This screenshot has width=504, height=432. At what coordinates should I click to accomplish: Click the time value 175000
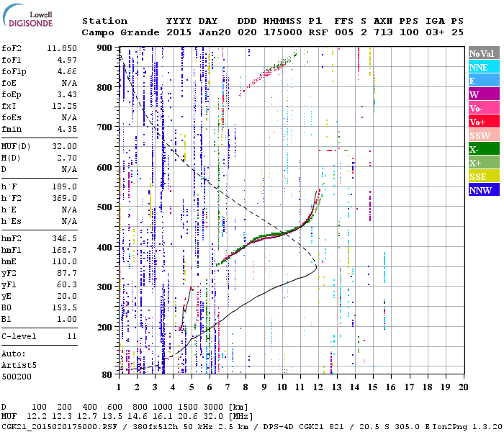[x=282, y=32]
